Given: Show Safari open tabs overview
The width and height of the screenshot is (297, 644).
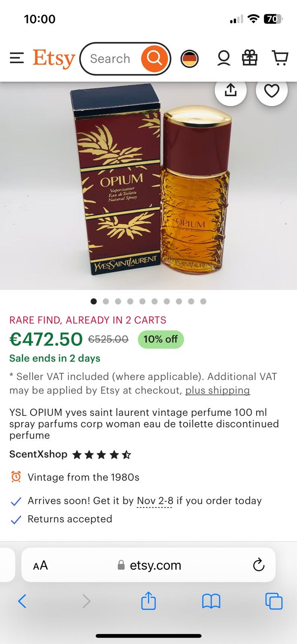Looking at the screenshot, I should point(274,601).
